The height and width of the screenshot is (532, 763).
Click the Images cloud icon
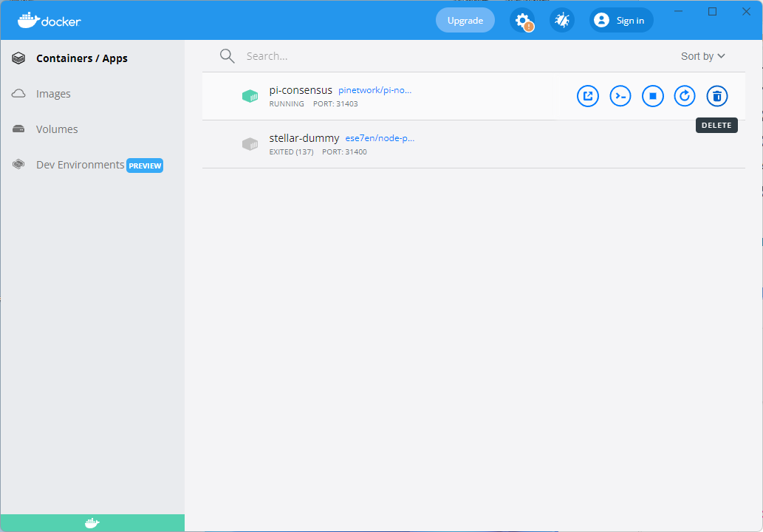click(x=18, y=93)
